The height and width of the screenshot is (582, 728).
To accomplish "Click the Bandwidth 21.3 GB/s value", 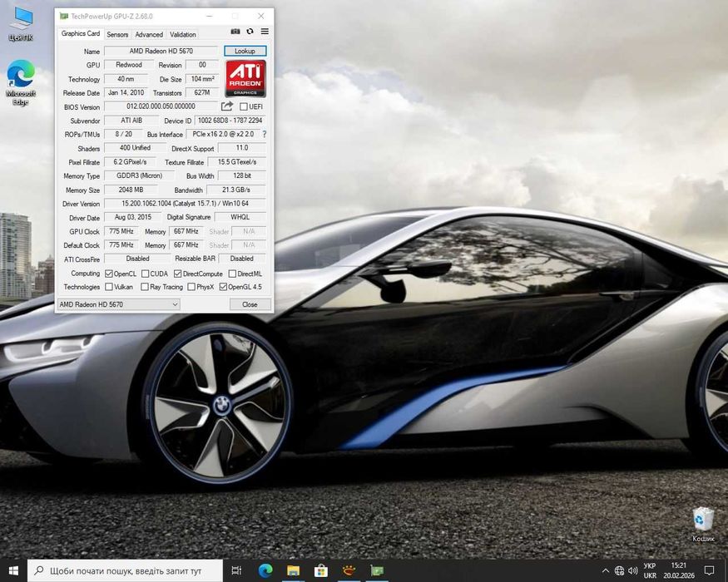I will 235,190.
